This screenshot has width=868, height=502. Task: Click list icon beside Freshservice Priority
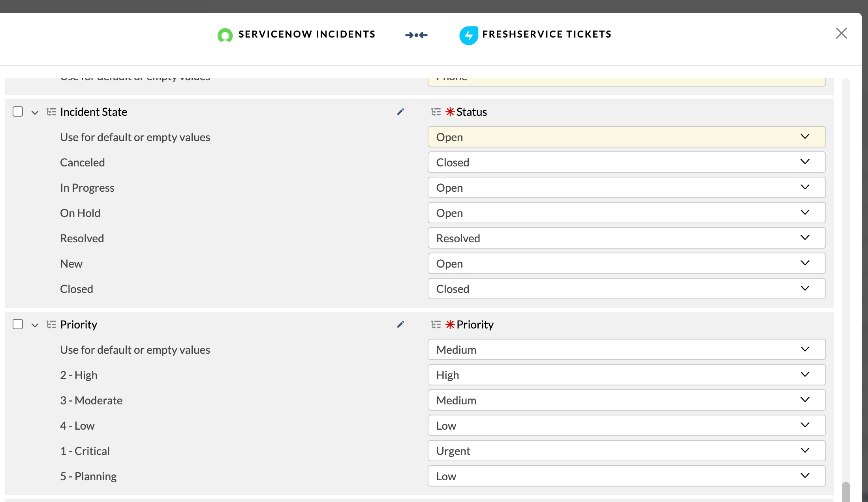(436, 325)
